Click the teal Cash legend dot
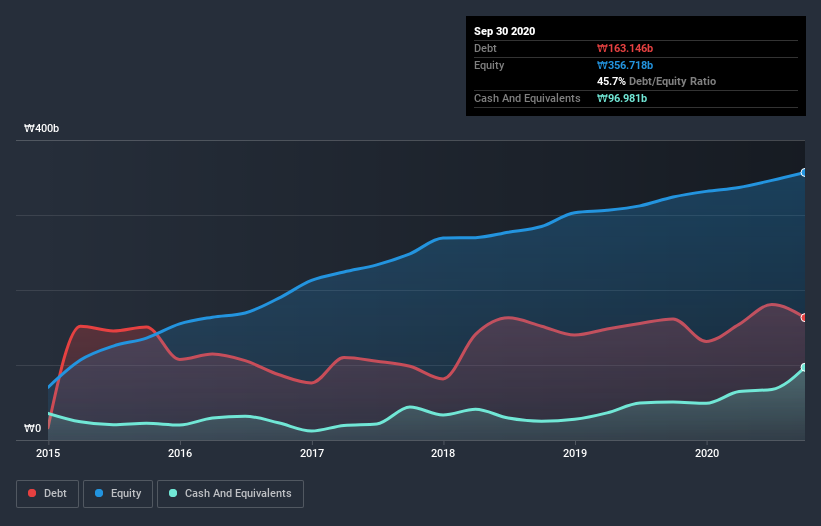This screenshot has width=821, height=526. point(173,493)
